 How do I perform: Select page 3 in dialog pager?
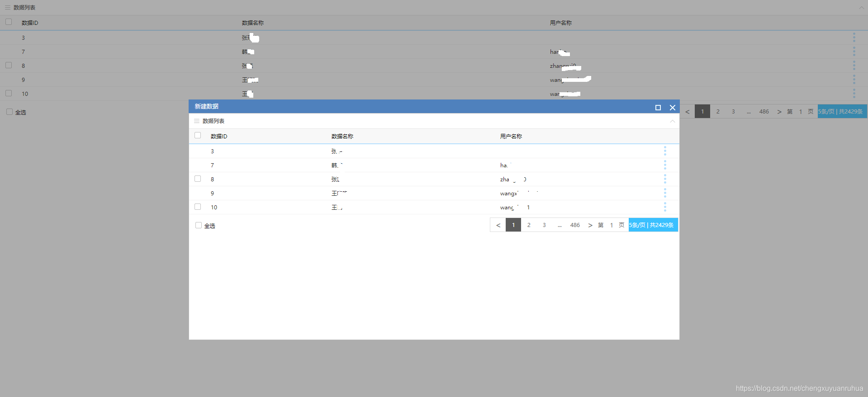(x=544, y=225)
